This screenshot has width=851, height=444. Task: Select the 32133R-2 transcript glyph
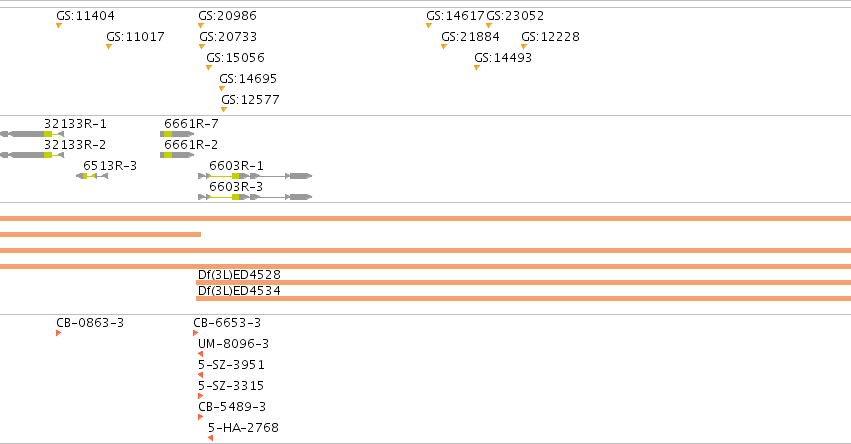point(32,155)
